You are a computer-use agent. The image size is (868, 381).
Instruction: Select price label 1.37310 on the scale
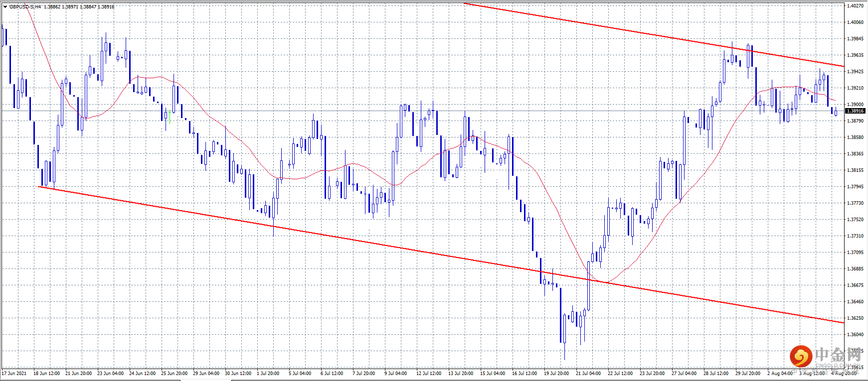[855, 236]
